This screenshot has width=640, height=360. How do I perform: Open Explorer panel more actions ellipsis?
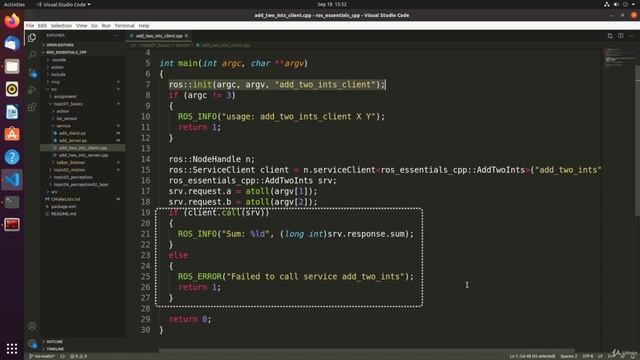(x=116, y=36)
